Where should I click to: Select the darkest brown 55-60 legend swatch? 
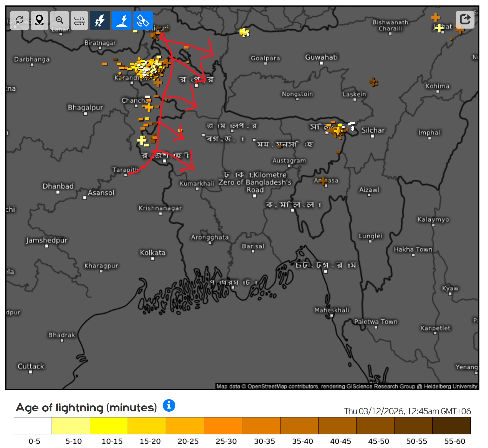(451, 425)
